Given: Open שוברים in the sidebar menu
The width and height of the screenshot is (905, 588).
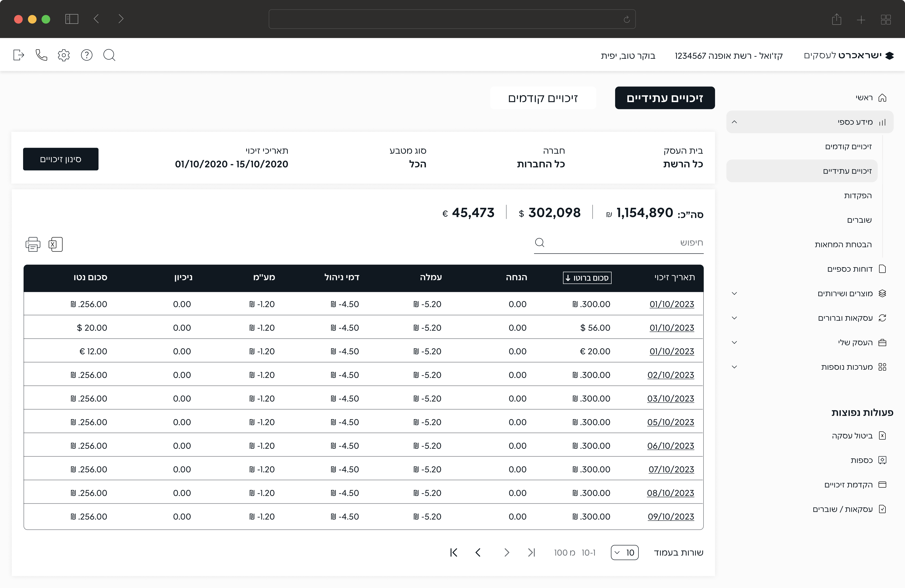Looking at the screenshot, I should 859,220.
